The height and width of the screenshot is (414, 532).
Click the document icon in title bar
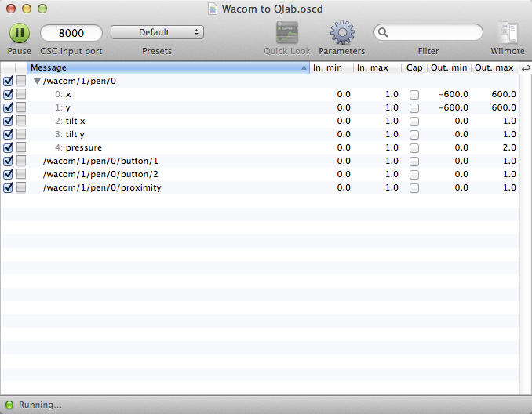213,9
